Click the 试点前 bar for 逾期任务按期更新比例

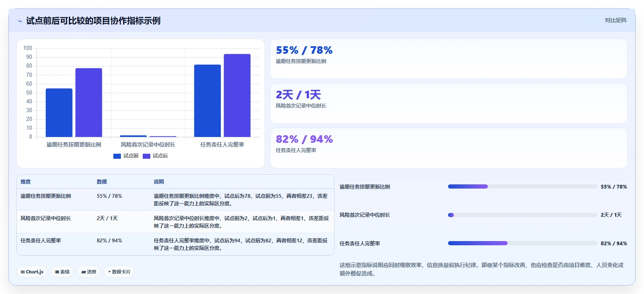[x=59, y=113]
